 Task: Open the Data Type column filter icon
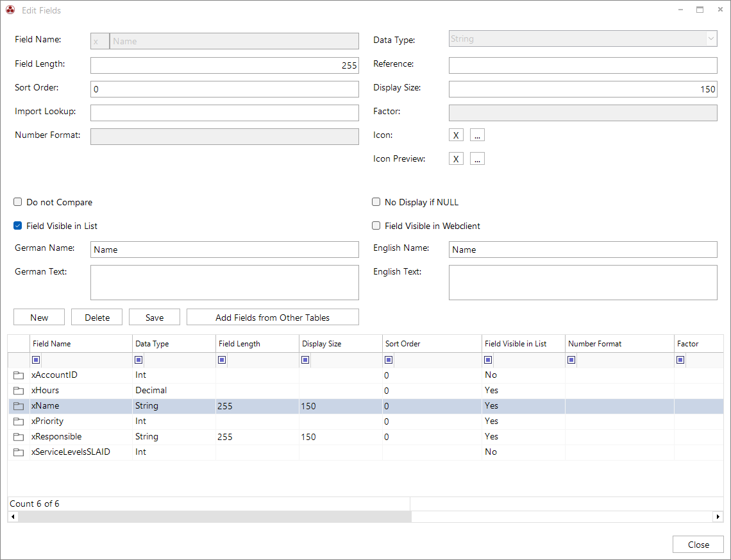coord(139,360)
